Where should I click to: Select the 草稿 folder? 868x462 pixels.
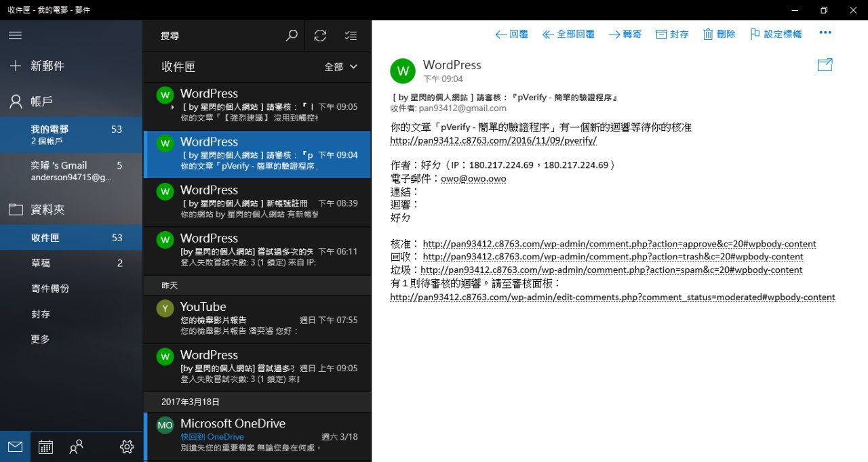[40, 263]
